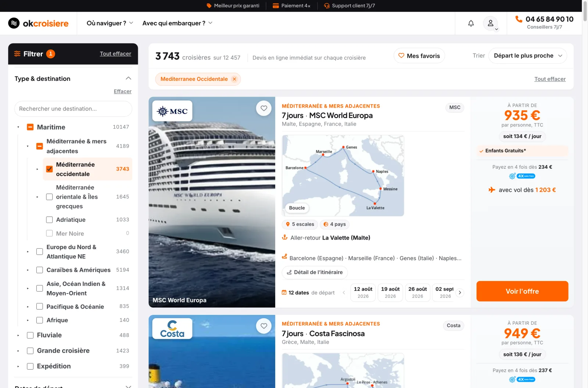Open the Trier sort dropdown

[x=528, y=56]
